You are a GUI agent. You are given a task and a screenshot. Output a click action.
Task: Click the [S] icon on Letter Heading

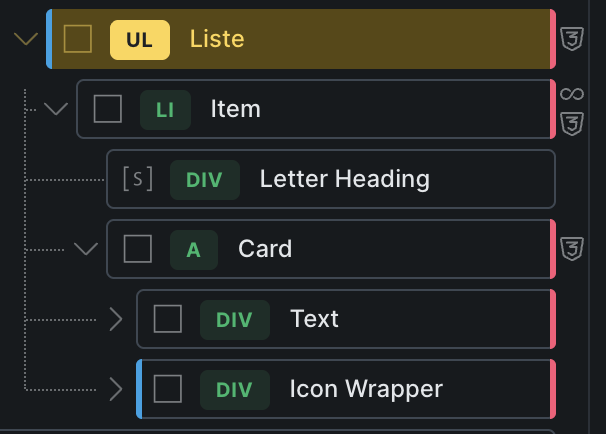[x=137, y=179]
